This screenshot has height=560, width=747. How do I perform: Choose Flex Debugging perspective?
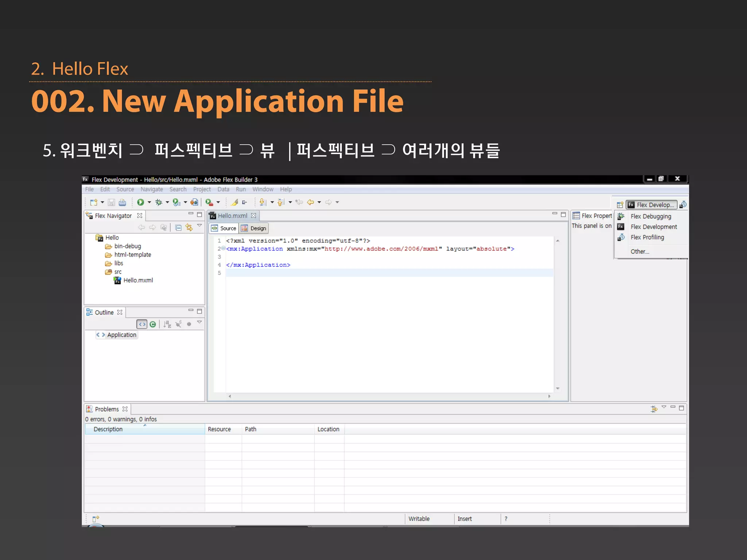651,217
